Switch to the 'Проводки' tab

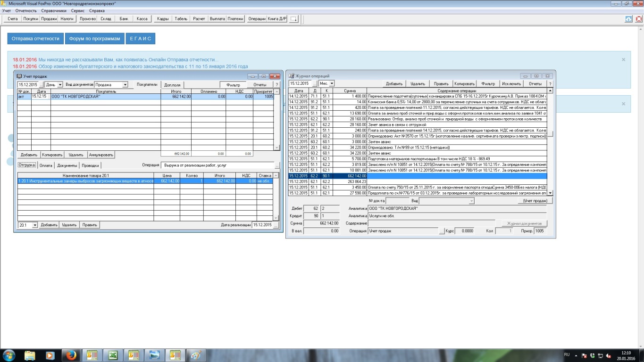[90, 165]
